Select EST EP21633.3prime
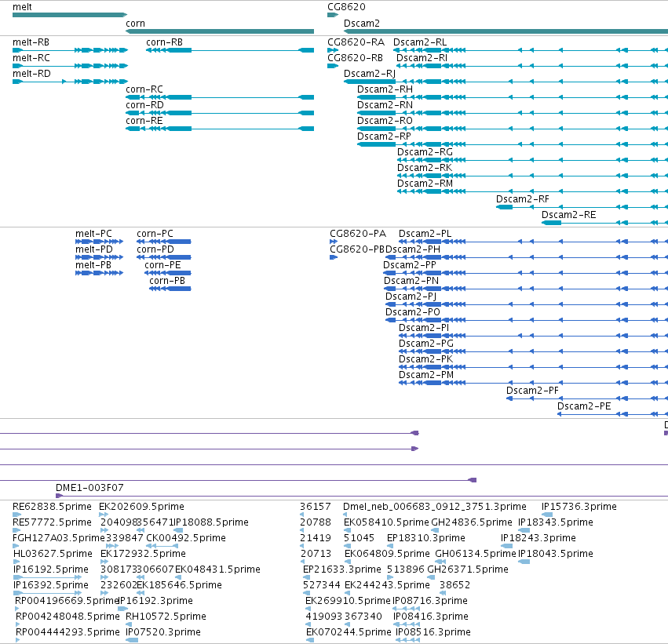668x644 pixels. coord(342,569)
